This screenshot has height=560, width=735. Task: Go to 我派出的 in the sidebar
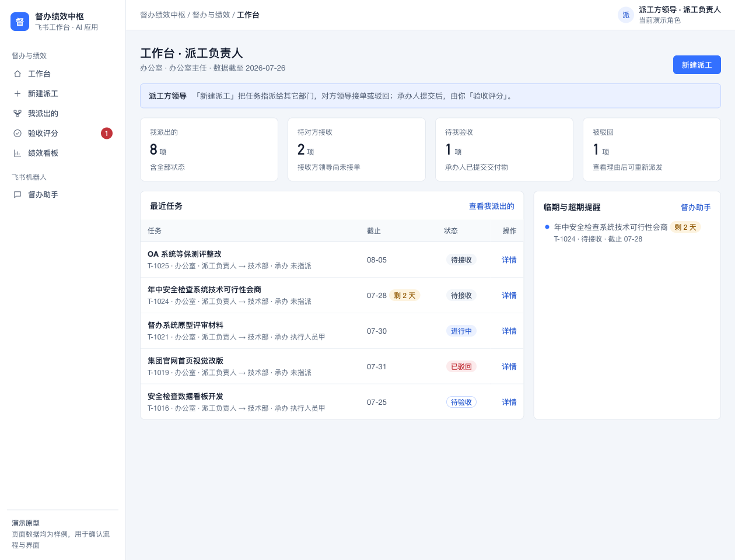click(63, 114)
